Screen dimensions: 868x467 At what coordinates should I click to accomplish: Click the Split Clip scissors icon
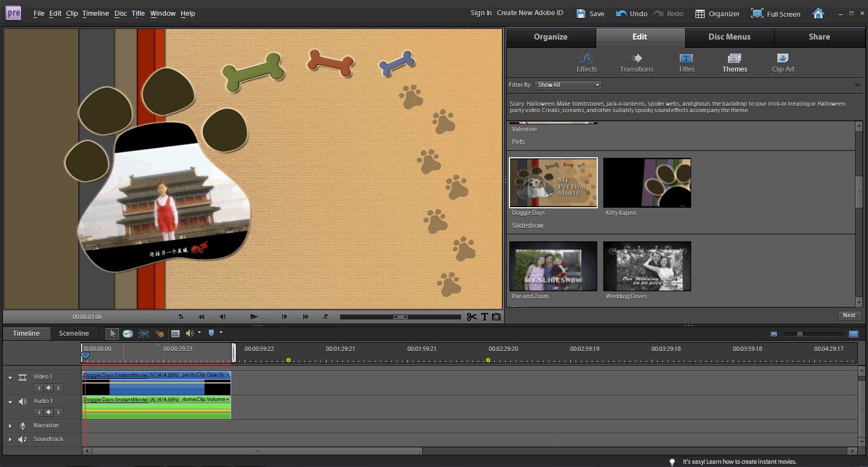(472, 317)
